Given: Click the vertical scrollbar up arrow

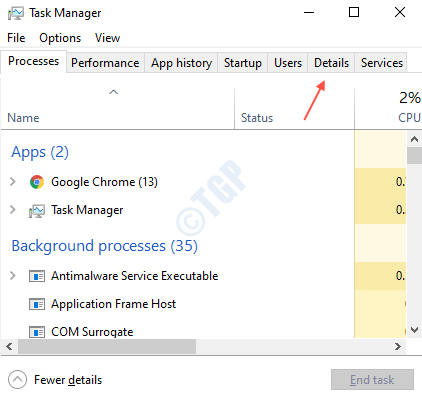Looking at the screenshot, I should [x=414, y=139].
